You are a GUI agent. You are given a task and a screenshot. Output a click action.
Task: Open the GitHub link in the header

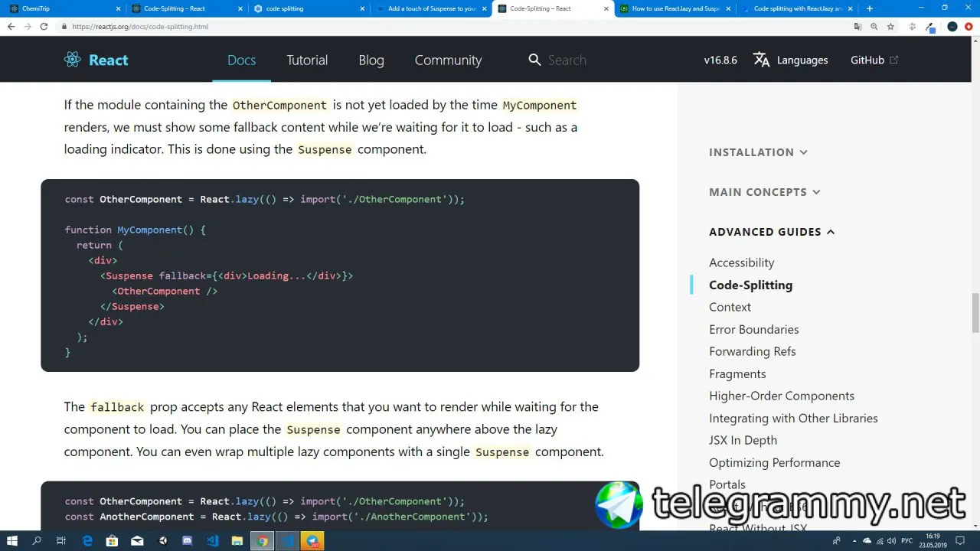[874, 60]
